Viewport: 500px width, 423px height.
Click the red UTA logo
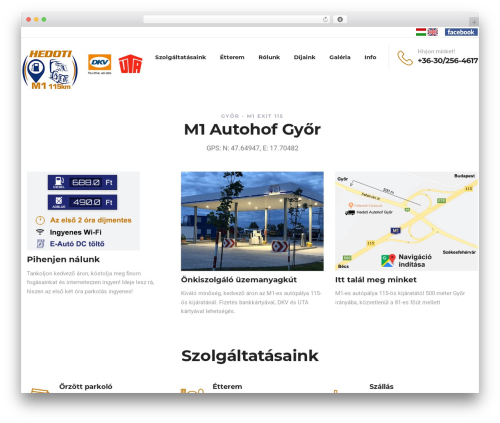click(130, 64)
